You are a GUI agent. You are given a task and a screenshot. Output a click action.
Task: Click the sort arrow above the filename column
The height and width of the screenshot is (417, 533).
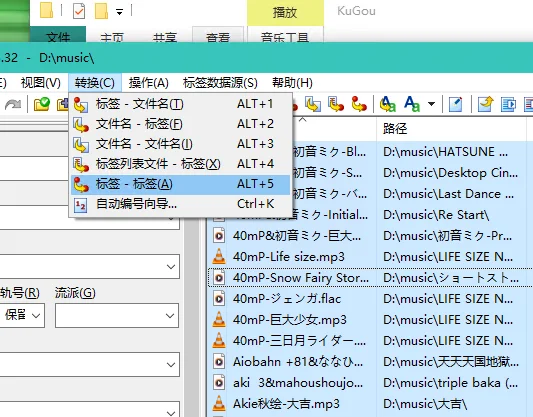302,120
